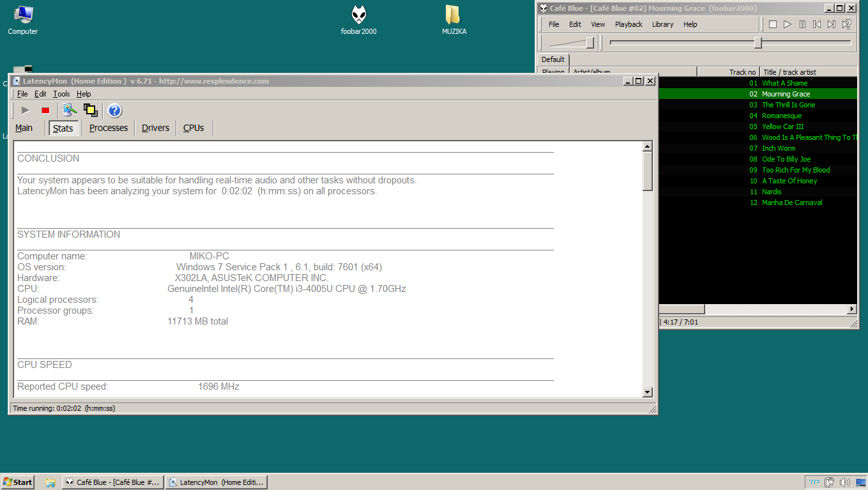
Task: Open foobar2000 Edit menu
Action: 575,24
